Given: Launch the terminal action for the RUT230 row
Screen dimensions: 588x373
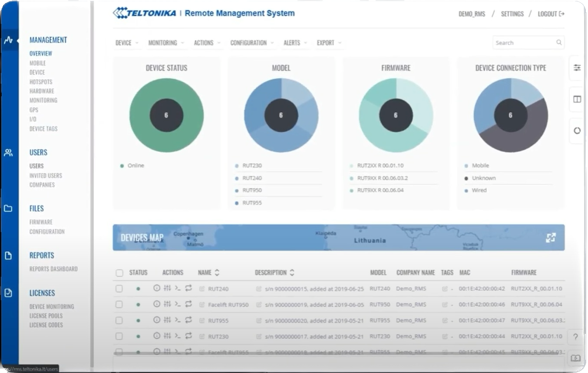Looking at the screenshot, I should click(x=178, y=336).
